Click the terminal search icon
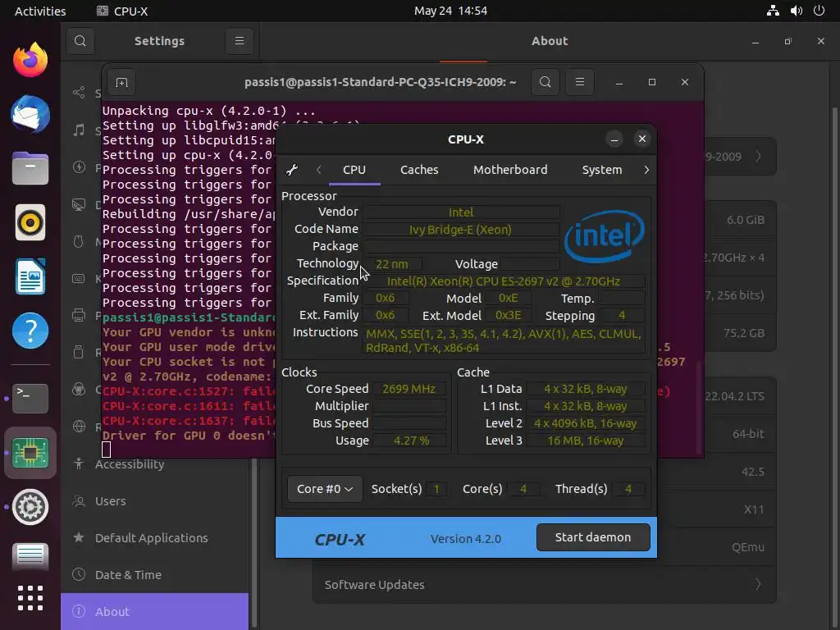Screen dimensions: 840x630 point(545,82)
